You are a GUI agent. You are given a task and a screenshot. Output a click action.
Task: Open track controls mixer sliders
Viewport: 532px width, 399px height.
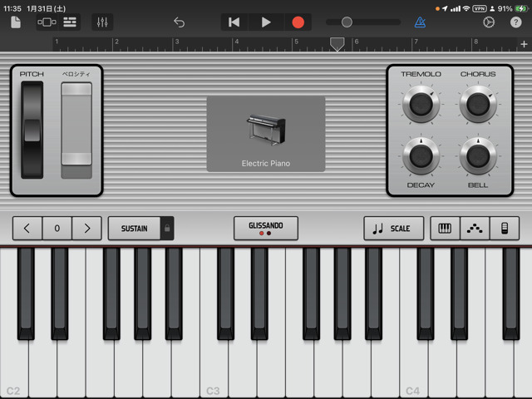click(102, 22)
